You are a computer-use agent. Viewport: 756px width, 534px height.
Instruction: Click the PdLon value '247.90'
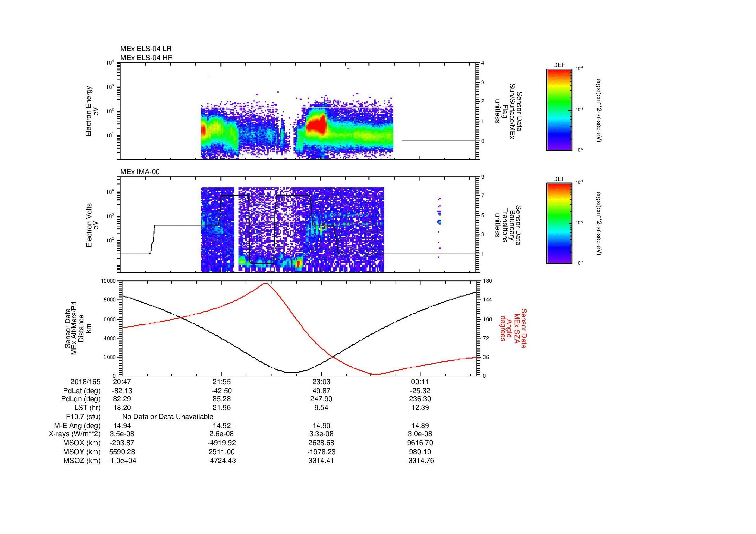pos(321,399)
